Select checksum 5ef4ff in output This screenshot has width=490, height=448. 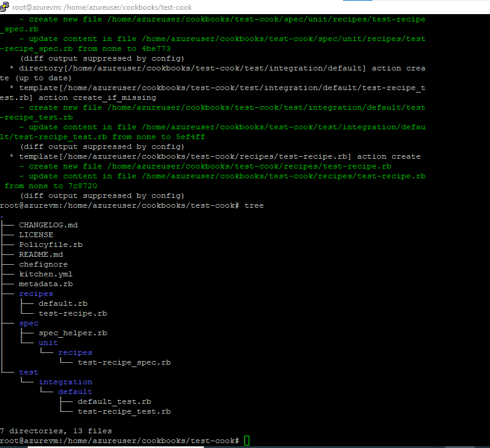coord(190,137)
